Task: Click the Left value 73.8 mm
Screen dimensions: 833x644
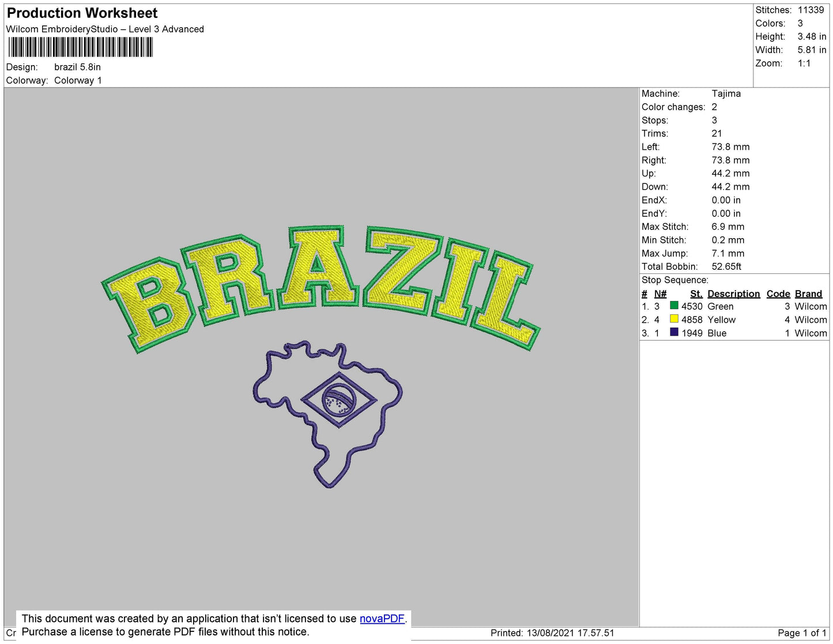Action: point(730,146)
